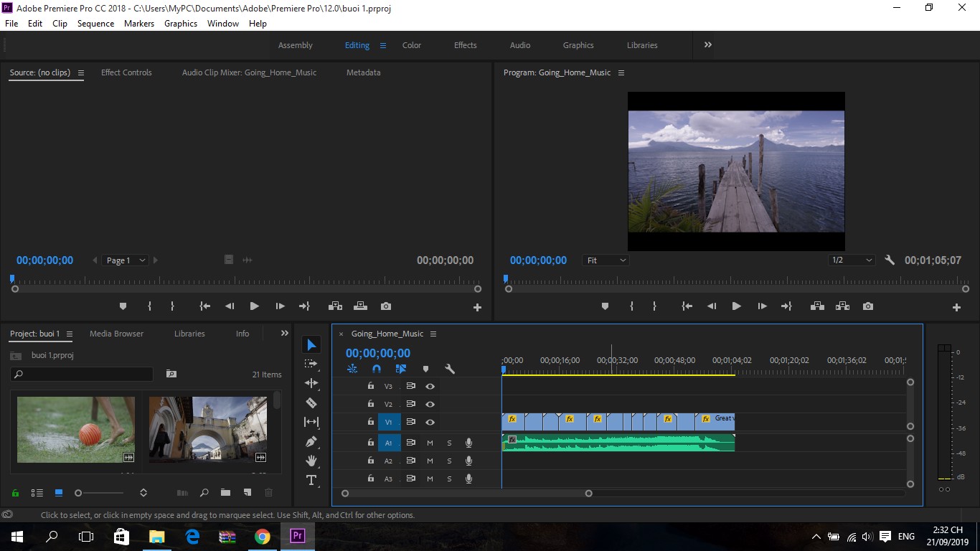Open the Program monitor button editor plus

click(956, 307)
